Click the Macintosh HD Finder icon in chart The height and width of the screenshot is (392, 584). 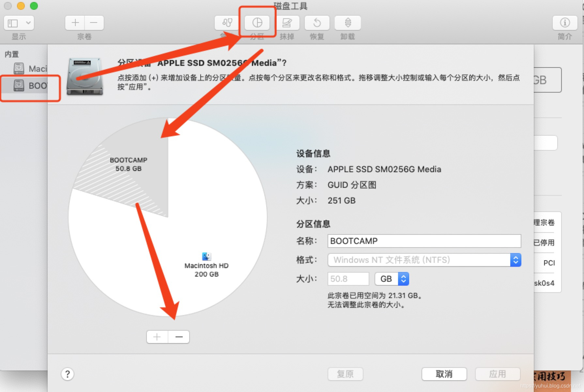207,256
